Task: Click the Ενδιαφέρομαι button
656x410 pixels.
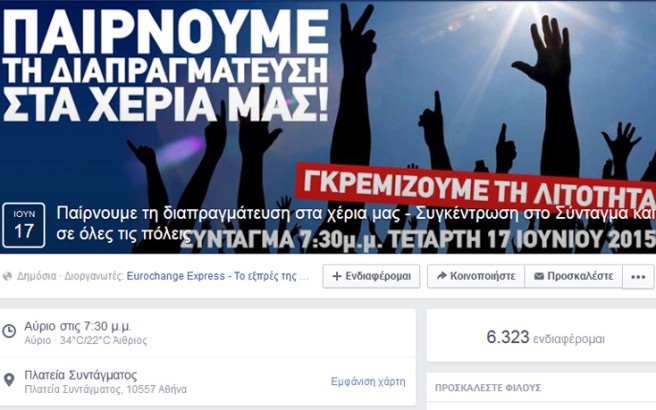Action: (371, 276)
